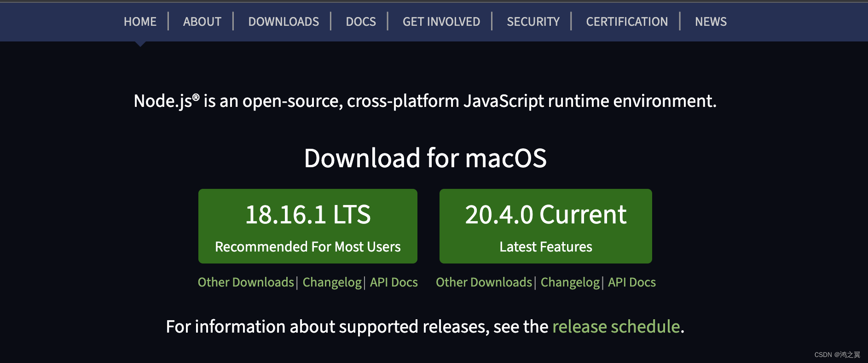
Task: Open API Docs for 20.4.0 Current
Action: tap(632, 282)
